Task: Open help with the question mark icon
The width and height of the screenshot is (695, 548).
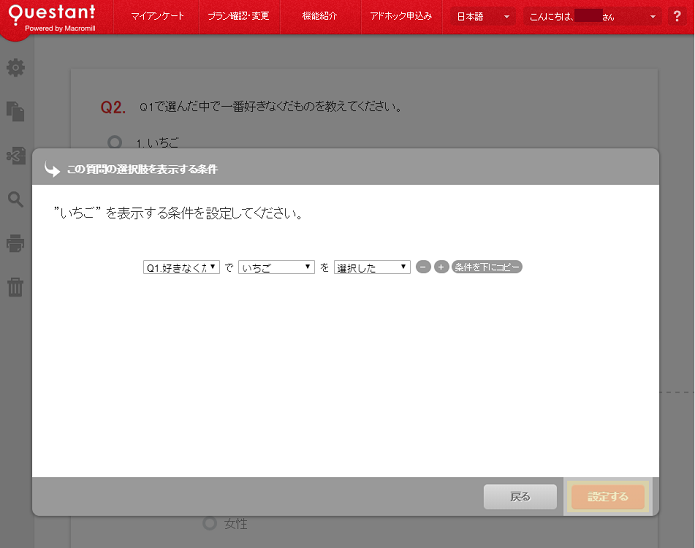Action: click(x=677, y=17)
